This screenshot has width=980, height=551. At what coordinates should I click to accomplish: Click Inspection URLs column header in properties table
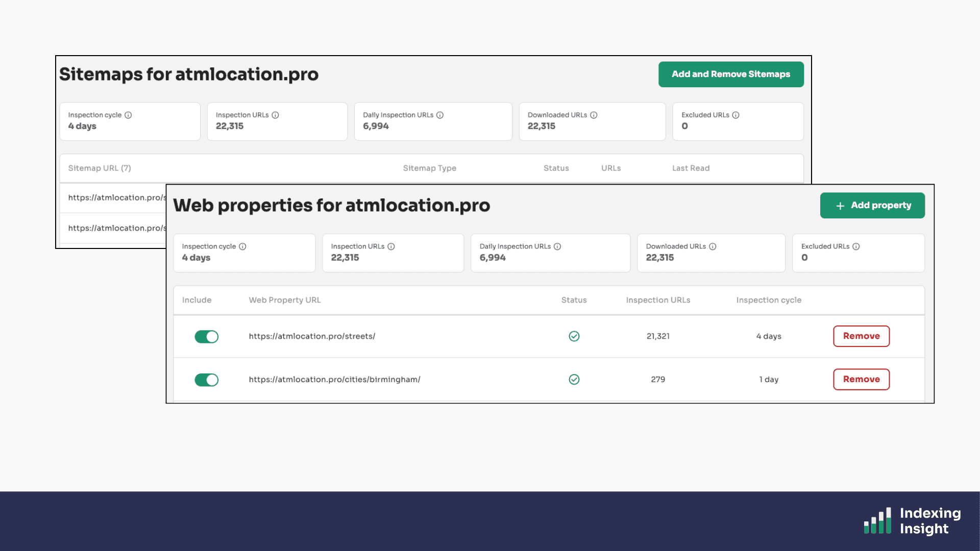pyautogui.click(x=658, y=300)
